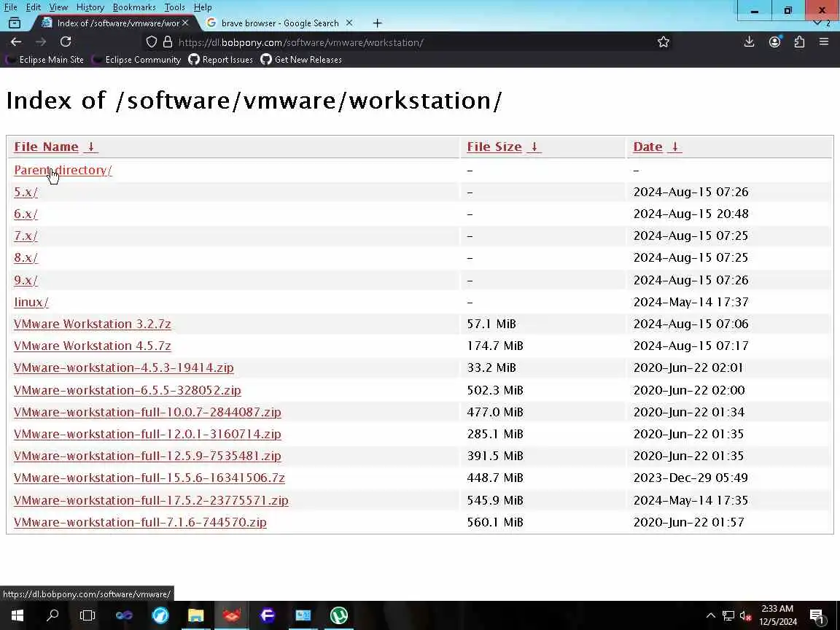
Task: Open the View menu
Action: click(58, 7)
